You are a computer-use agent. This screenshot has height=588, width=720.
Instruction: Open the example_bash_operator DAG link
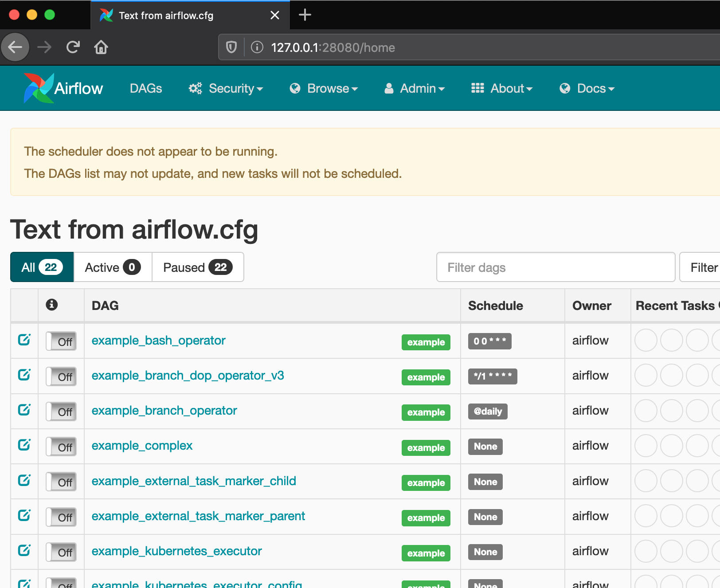tap(158, 340)
